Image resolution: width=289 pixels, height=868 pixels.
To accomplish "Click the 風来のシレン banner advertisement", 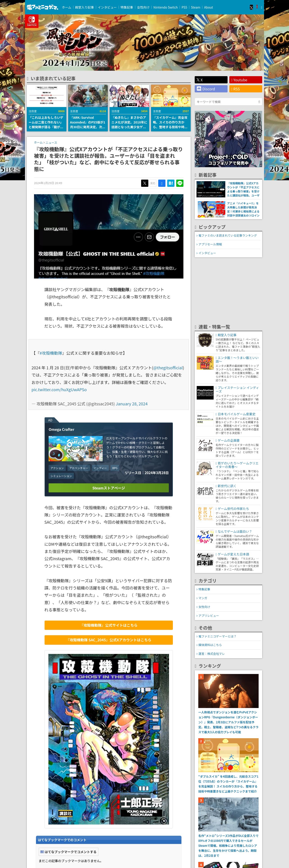I will click(x=144, y=42).
